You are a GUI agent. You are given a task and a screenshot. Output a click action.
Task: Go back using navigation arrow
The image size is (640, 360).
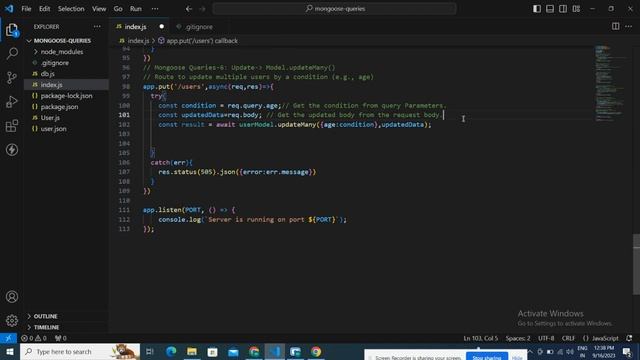pyautogui.click(x=189, y=9)
